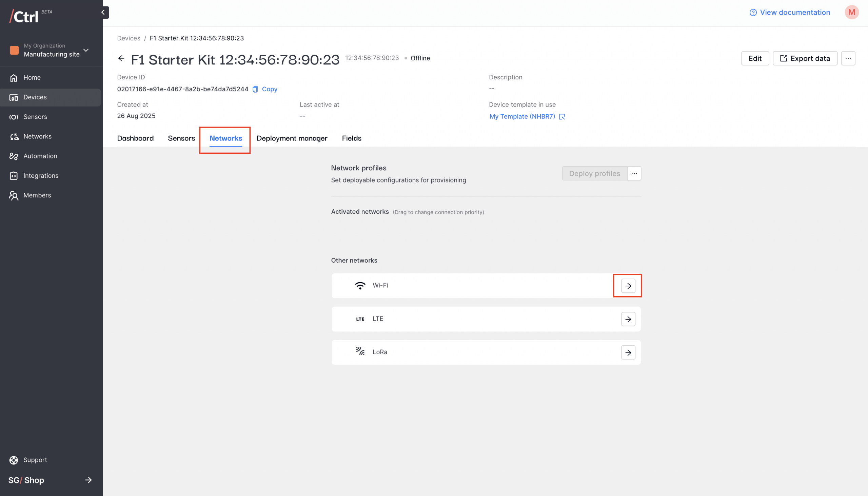Click the Edit button

pyautogui.click(x=754, y=58)
